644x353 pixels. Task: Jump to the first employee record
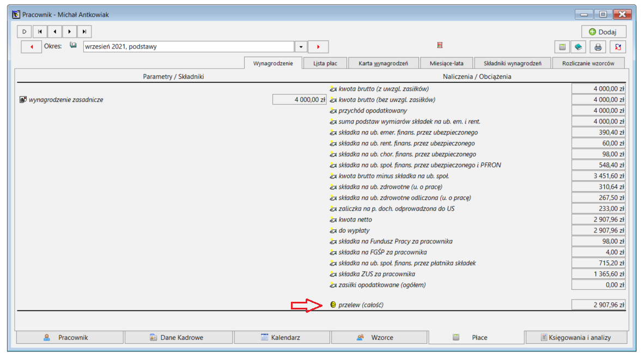tap(40, 32)
